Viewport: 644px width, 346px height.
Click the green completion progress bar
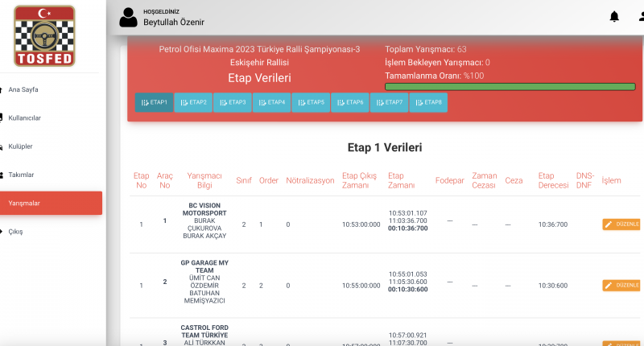pos(510,87)
